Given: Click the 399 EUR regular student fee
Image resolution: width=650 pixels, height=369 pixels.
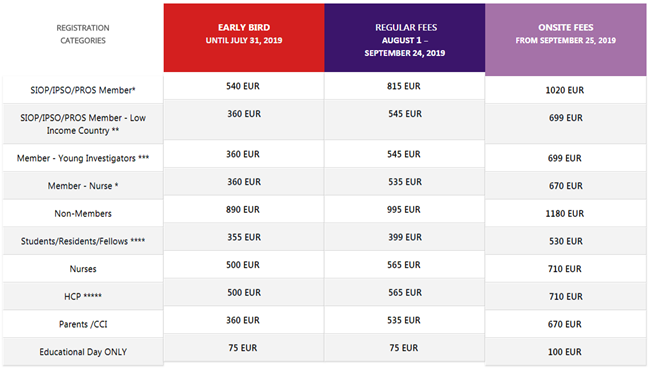Looking at the screenshot, I should click(x=405, y=237).
